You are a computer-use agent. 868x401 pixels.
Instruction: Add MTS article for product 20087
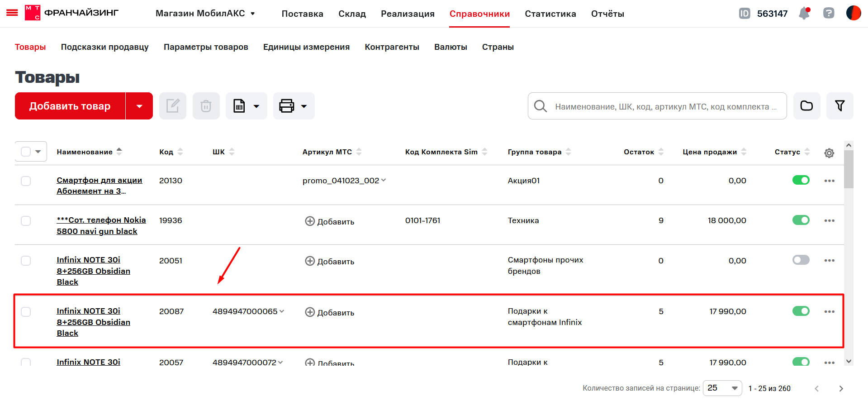coord(330,312)
